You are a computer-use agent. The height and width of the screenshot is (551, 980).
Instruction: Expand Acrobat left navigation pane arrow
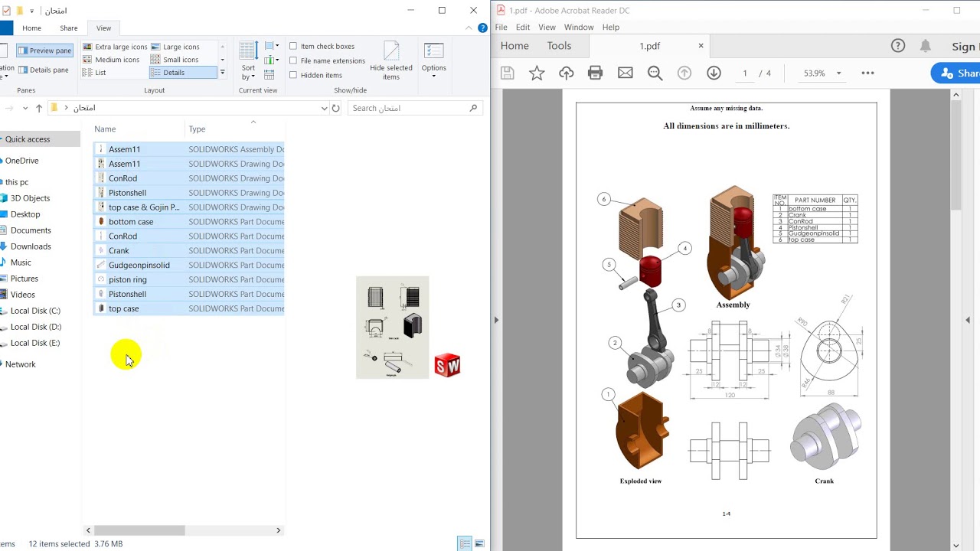tap(496, 320)
